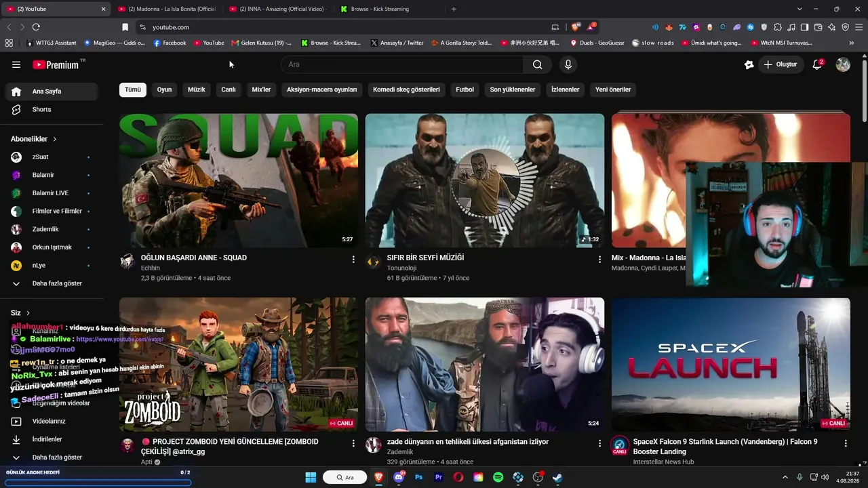This screenshot has width=868, height=488.
Task: Switch to the Browse Kick Streaming tab
Action: 389,9
